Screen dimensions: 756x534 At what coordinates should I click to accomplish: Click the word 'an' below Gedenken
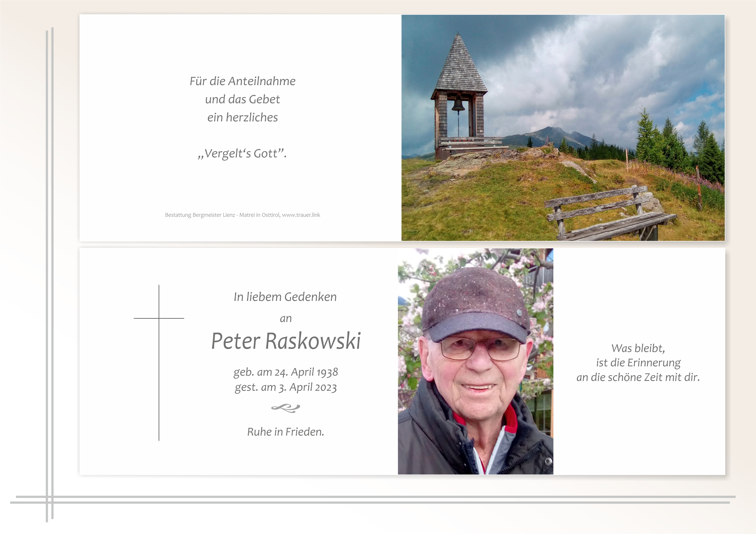pos(286,319)
